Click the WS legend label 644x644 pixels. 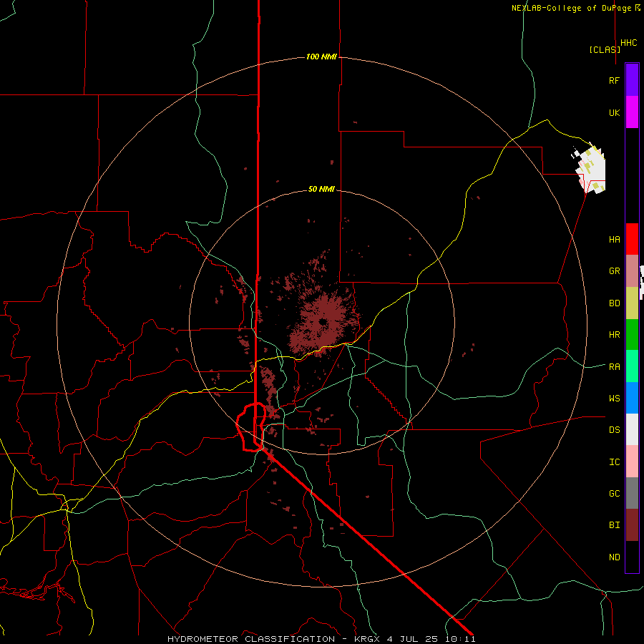point(614,398)
